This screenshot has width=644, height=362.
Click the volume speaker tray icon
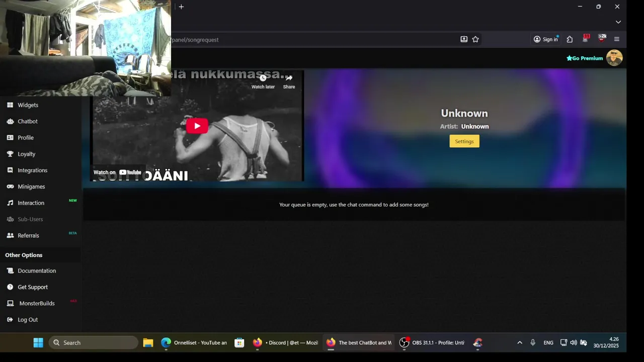click(574, 343)
